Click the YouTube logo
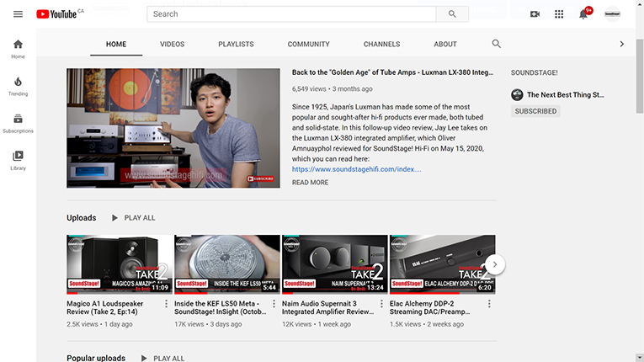 (x=56, y=14)
